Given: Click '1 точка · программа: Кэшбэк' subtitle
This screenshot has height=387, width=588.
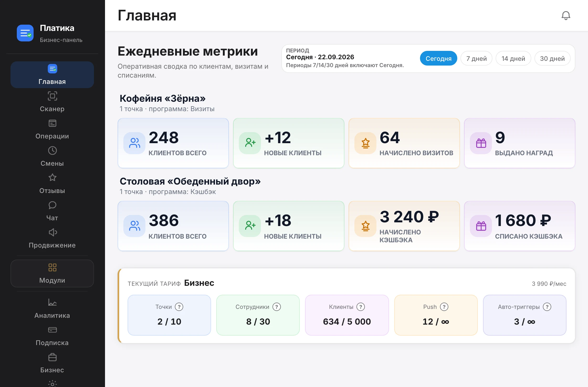Looking at the screenshot, I should click(x=168, y=192).
